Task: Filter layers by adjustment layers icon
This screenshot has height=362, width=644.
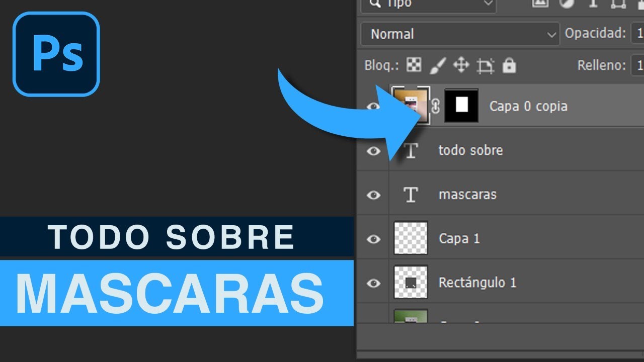Action: point(567,4)
